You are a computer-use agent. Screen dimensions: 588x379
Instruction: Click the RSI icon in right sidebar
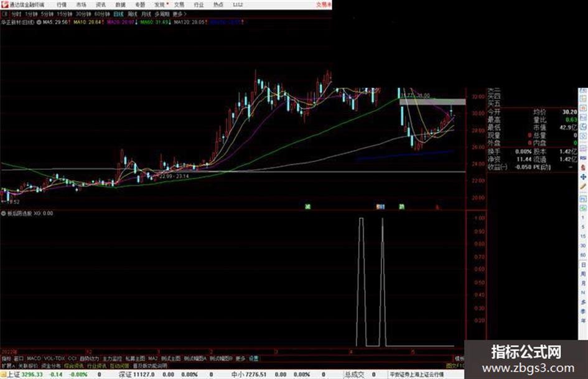tap(583, 158)
